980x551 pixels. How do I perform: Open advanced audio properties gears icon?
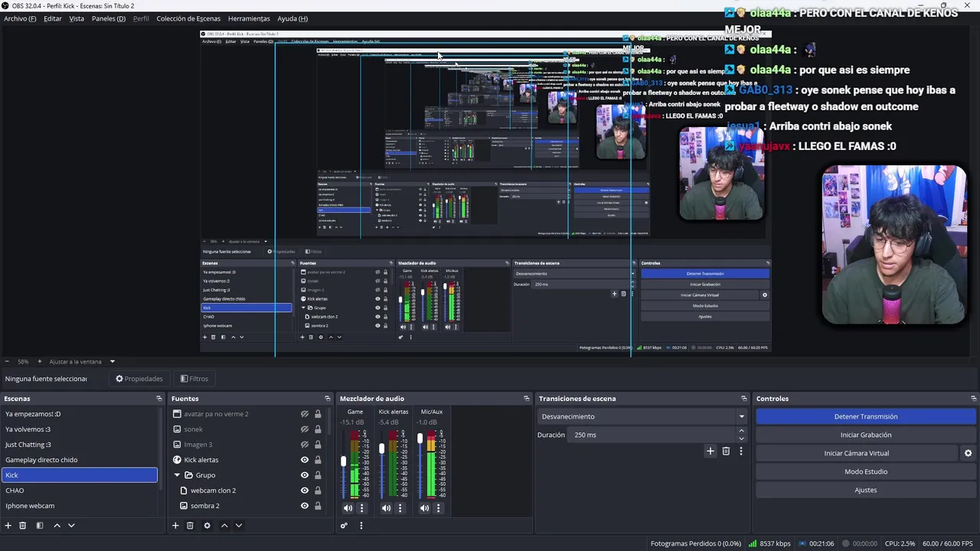click(344, 526)
